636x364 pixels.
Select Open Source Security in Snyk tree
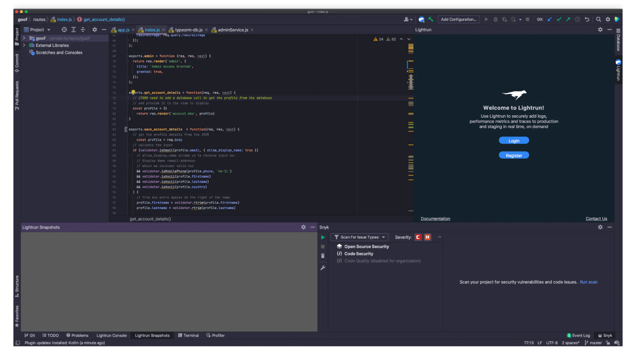366,247
